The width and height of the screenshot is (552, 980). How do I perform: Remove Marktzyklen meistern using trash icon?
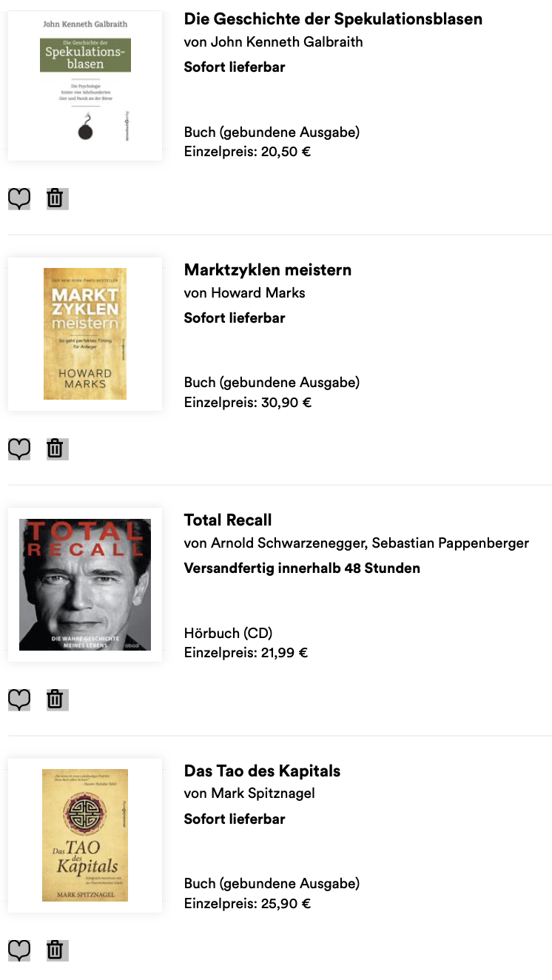coord(55,449)
